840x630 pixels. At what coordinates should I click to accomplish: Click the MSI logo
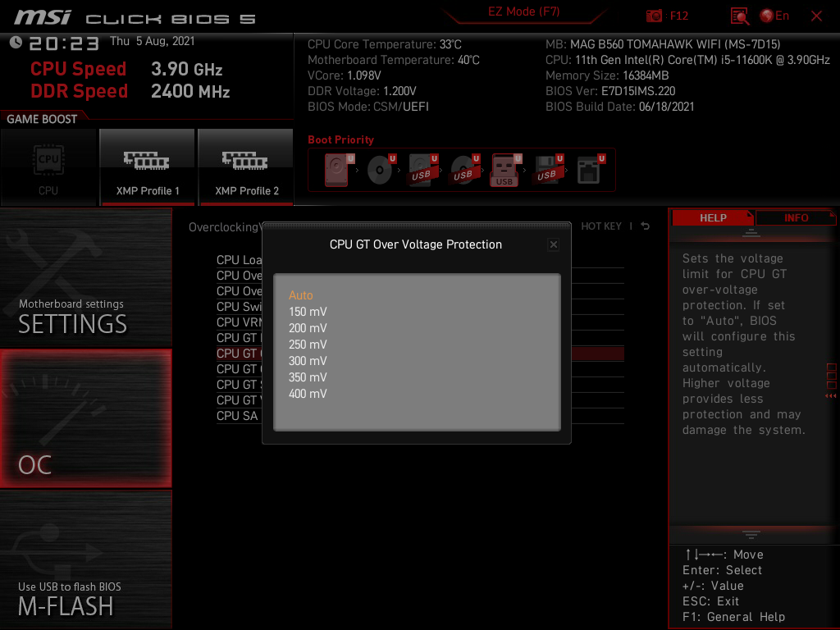coord(43,17)
